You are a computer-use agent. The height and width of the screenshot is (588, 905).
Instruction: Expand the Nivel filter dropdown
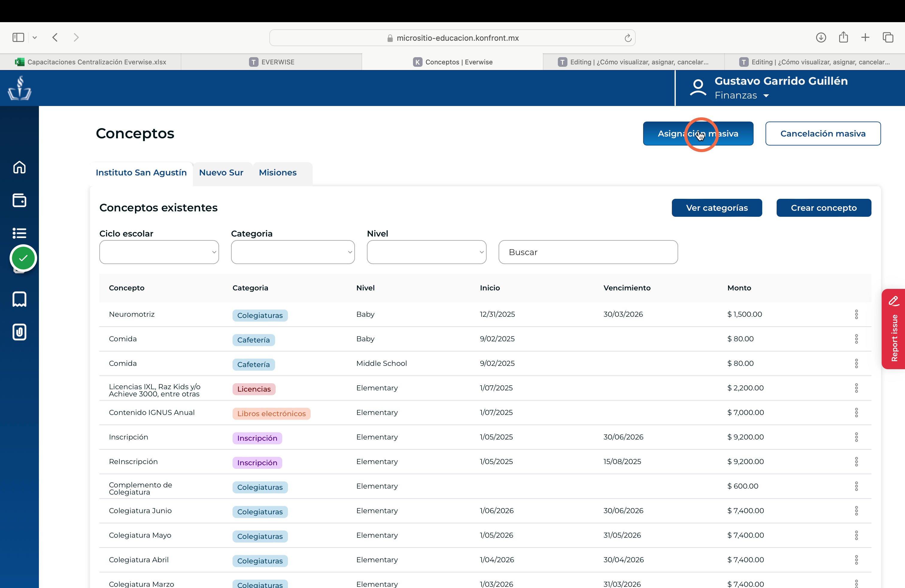click(426, 252)
